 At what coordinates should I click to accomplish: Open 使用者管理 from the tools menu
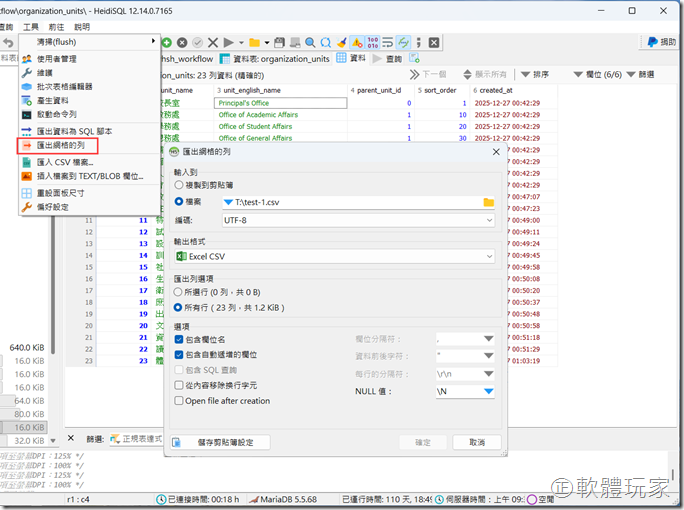pos(62,59)
